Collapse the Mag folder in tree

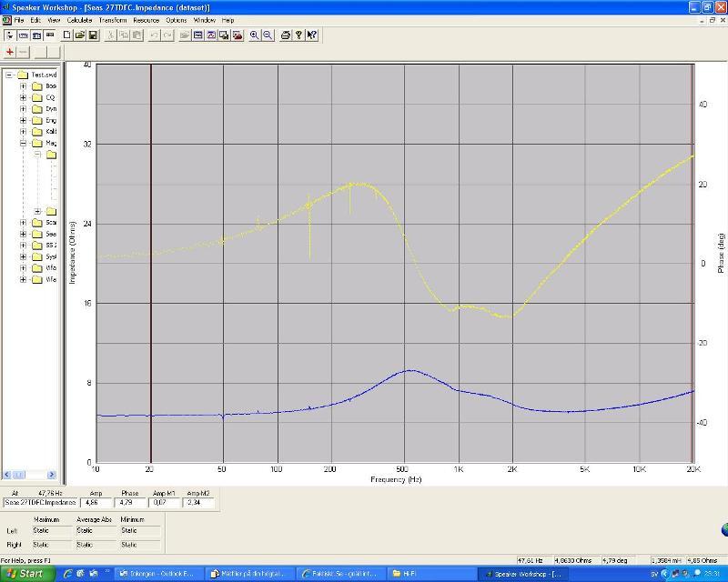(x=23, y=143)
